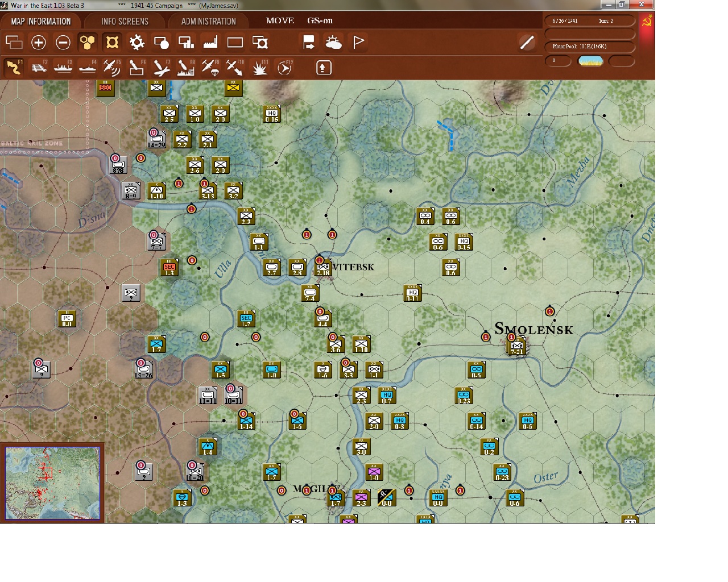The width and height of the screenshot is (728, 582).
Task: Zoom in the map with the plus icon
Action: pos(39,42)
